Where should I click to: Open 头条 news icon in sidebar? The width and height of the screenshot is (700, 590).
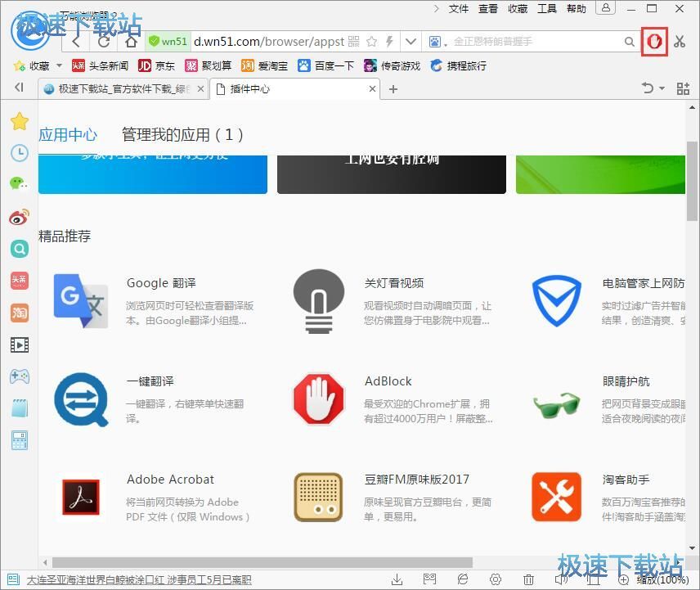(x=19, y=280)
